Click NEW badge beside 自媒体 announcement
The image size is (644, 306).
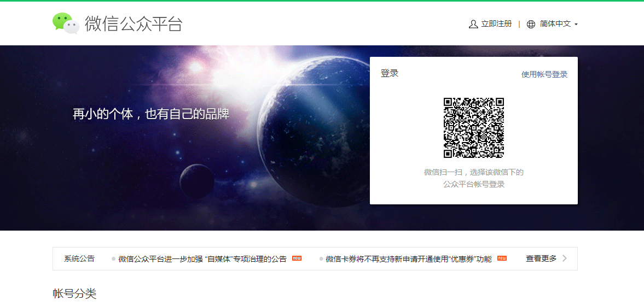coord(297,258)
